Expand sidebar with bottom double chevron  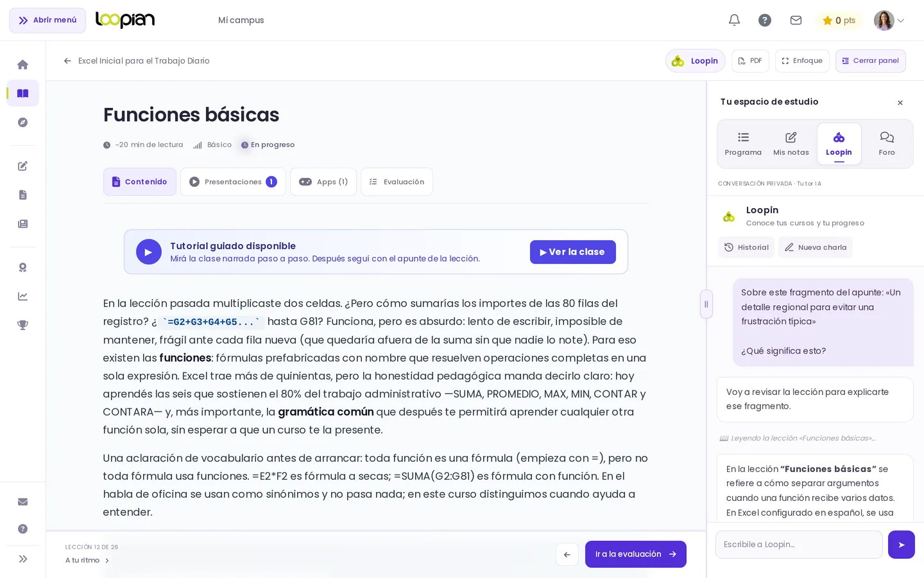22,559
